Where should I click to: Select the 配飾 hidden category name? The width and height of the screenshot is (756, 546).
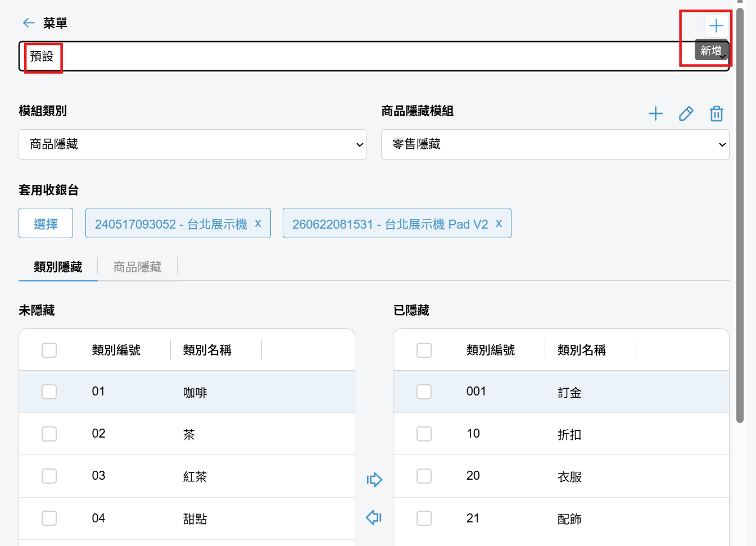pos(569,519)
